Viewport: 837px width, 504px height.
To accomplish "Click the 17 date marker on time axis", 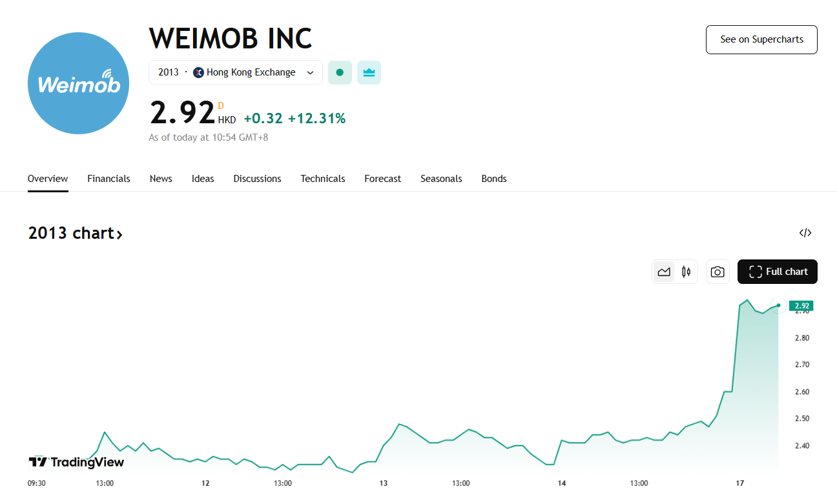I will pyautogui.click(x=740, y=483).
